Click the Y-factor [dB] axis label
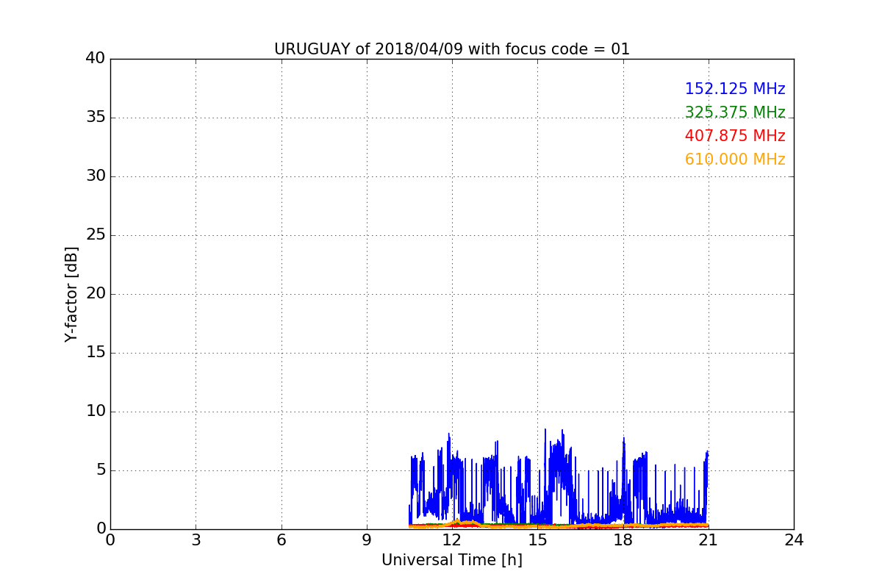The width and height of the screenshot is (882, 588). (71, 294)
